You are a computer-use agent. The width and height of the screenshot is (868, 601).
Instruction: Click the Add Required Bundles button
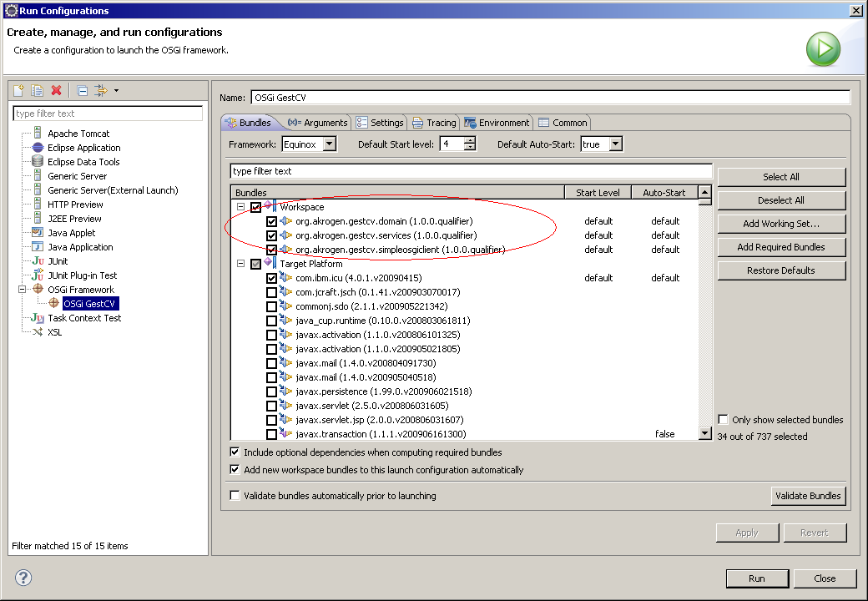(x=781, y=247)
